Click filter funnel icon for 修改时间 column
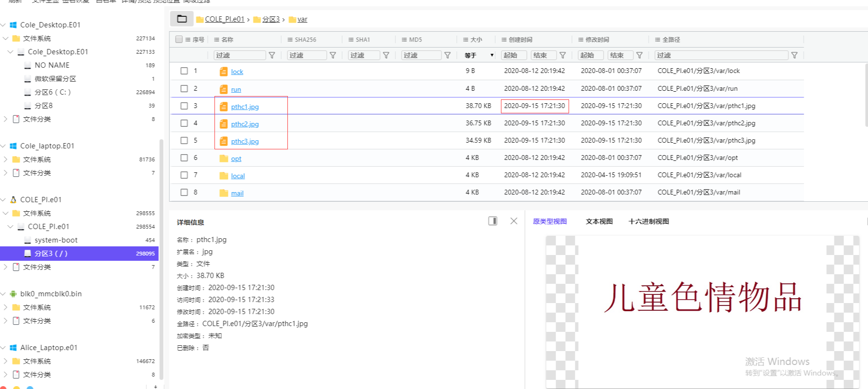 click(x=640, y=55)
